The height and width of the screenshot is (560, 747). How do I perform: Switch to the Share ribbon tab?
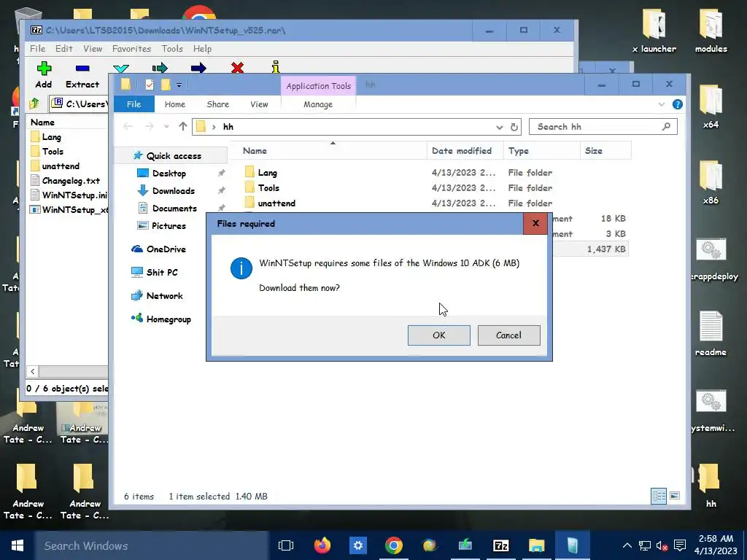tap(217, 104)
